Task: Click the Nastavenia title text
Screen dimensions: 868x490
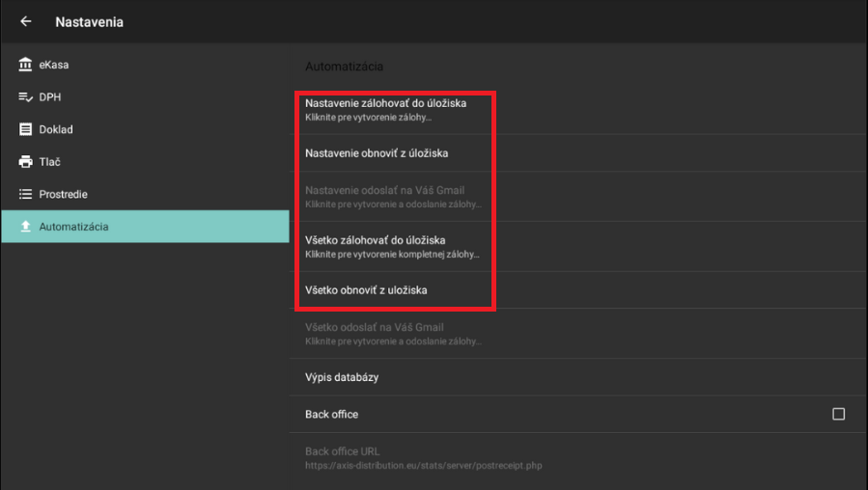Action: tap(90, 21)
